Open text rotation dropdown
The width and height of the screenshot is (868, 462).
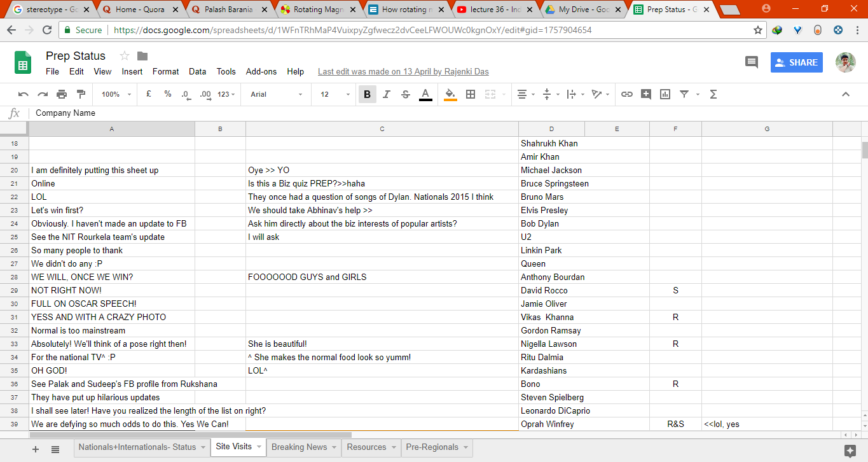(x=600, y=94)
